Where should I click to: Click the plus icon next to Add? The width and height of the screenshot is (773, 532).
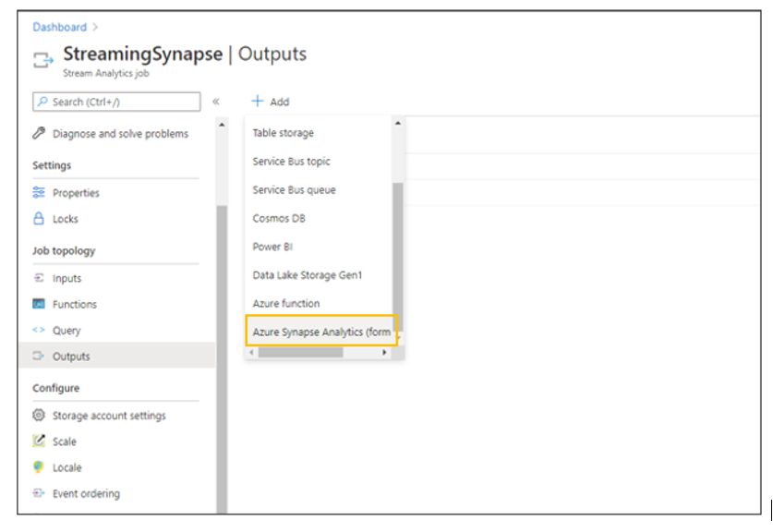258,101
